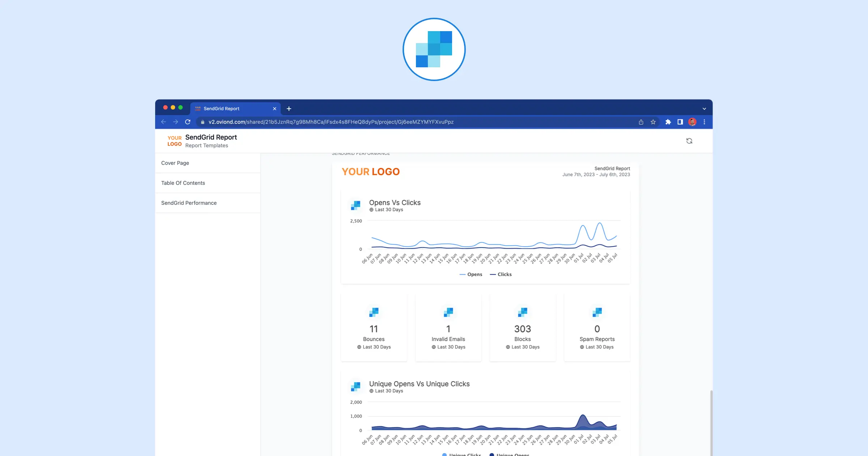Screen dimensions: 868x456
Task: Click the browser back arrow
Action: tap(163, 122)
